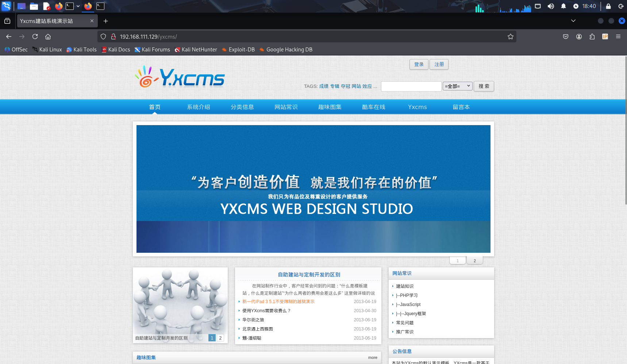
Task: Select the Yxcms navigation item
Action: (x=418, y=107)
